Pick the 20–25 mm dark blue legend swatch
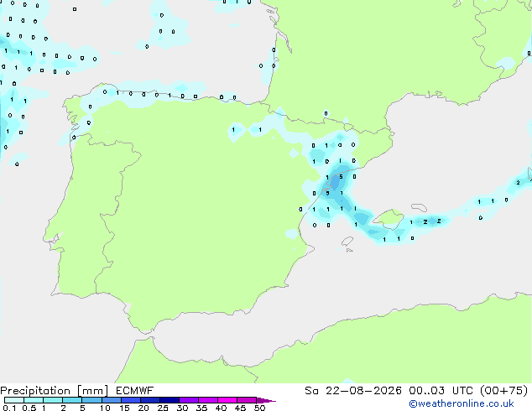Screen dimensions: 532x411 [x=150, y=400]
